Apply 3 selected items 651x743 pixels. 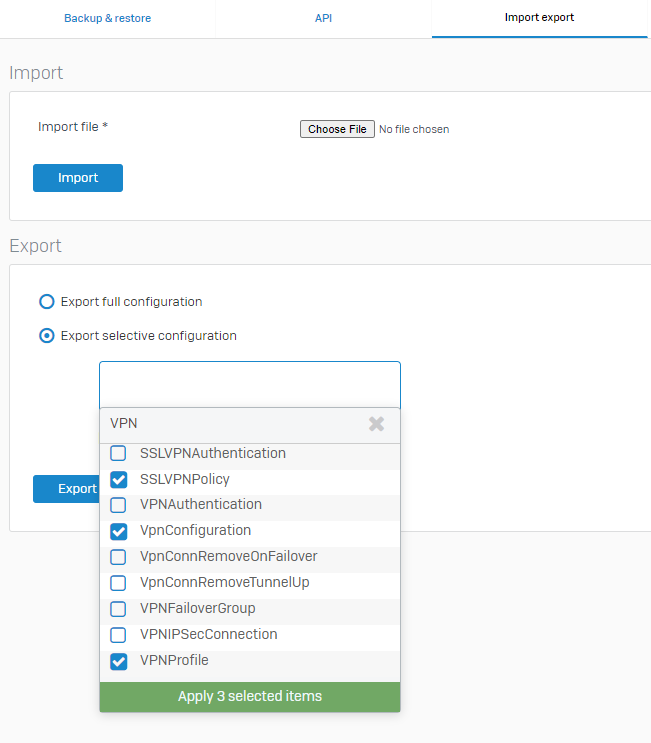click(x=250, y=697)
